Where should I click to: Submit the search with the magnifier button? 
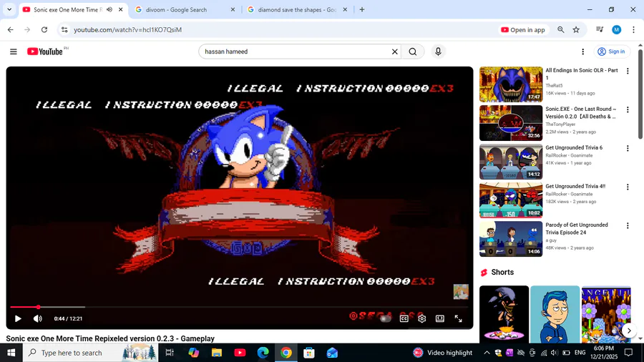point(413,52)
